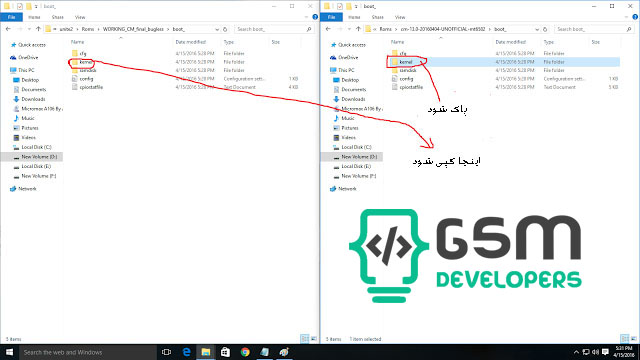
Task: Switch to details view in right window
Action: point(625,339)
